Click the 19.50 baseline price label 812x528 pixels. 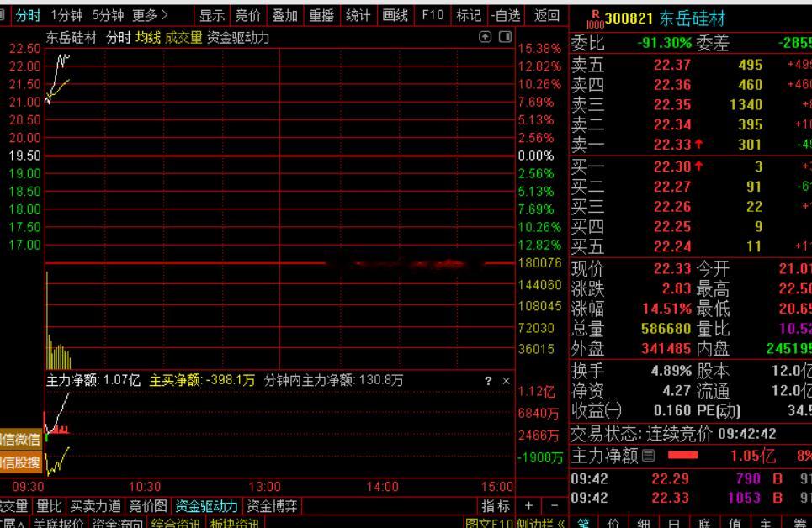click(x=24, y=156)
